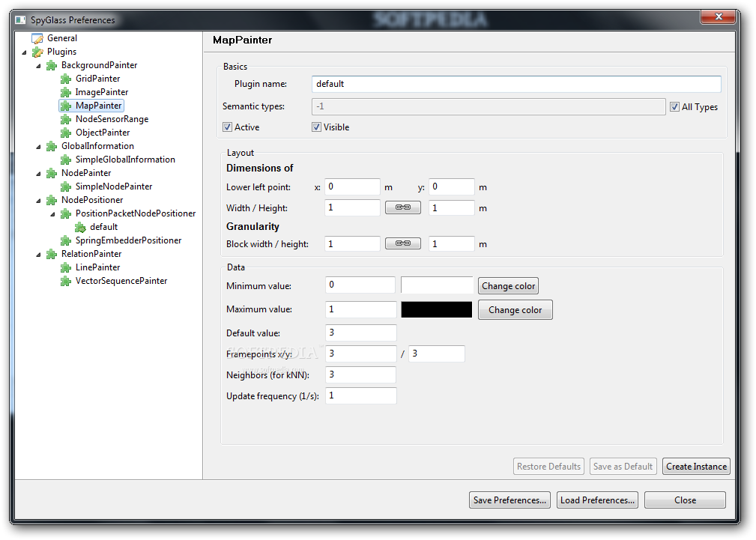Click Save Preferences... button
Viewport: 756px width, 540px height.
pyautogui.click(x=509, y=500)
